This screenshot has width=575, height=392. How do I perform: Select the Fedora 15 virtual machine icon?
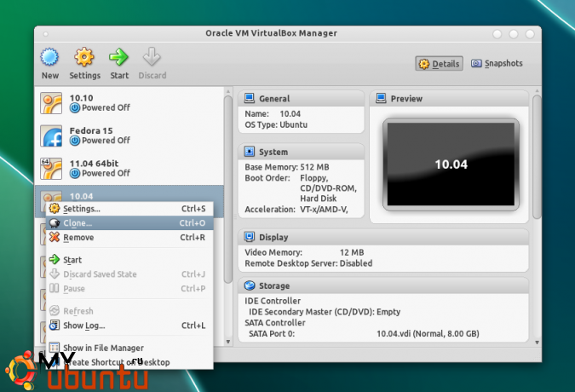point(51,136)
